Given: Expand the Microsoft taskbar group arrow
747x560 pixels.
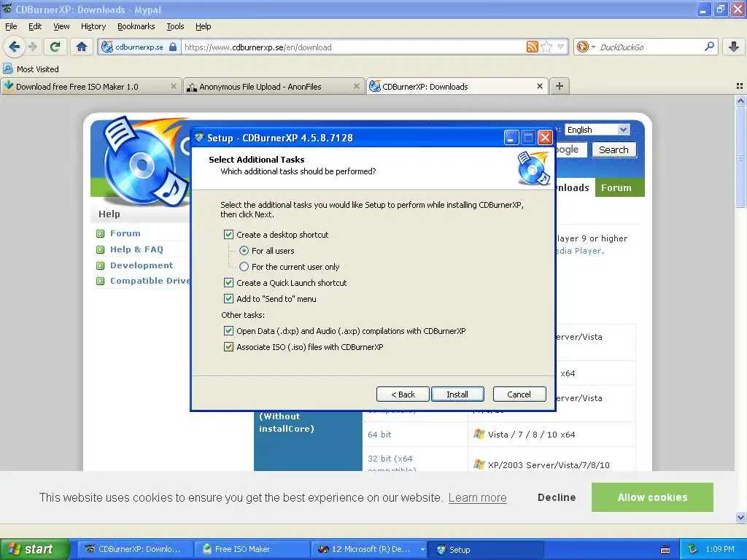Looking at the screenshot, I should [x=422, y=550].
